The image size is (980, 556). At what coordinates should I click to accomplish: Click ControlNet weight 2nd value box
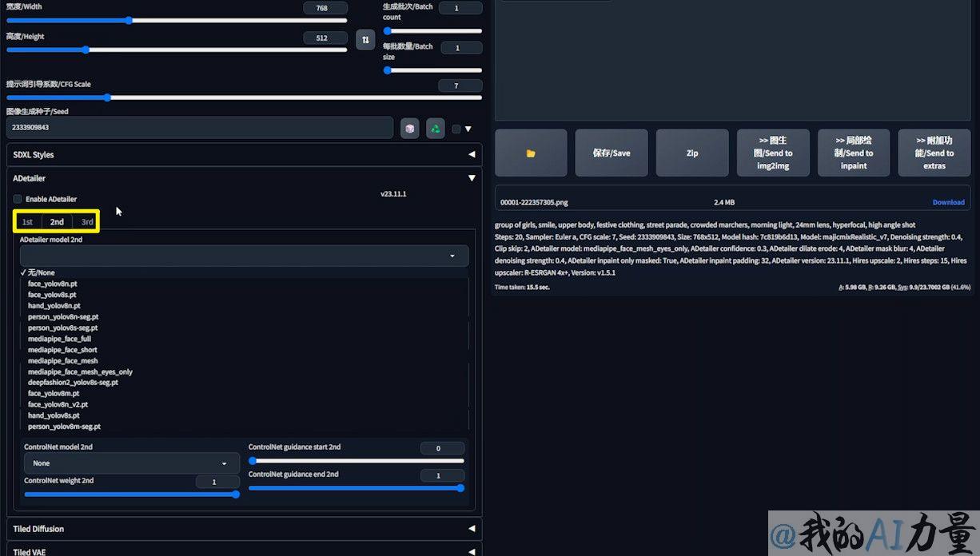point(217,482)
